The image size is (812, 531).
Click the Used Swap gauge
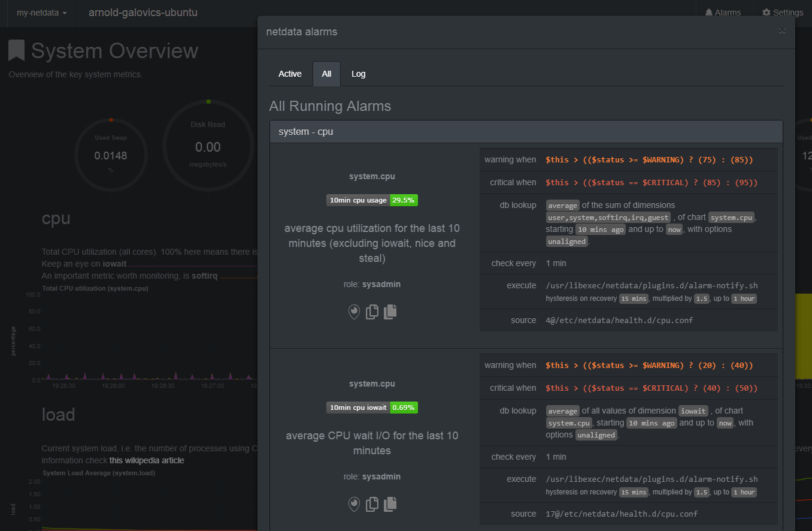point(111,155)
